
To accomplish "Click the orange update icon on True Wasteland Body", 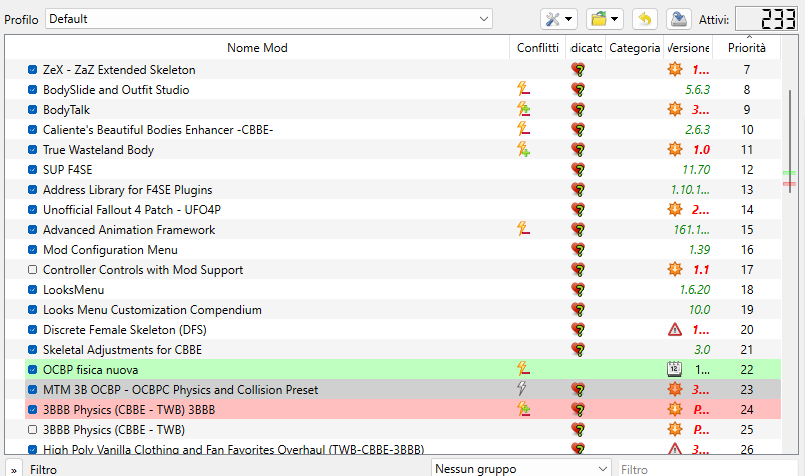I will [x=675, y=149].
